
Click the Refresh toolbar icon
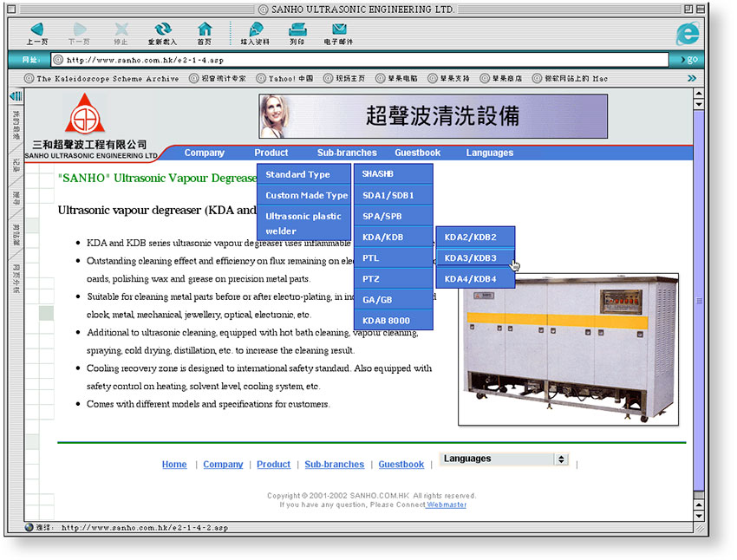tap(163, 29)
